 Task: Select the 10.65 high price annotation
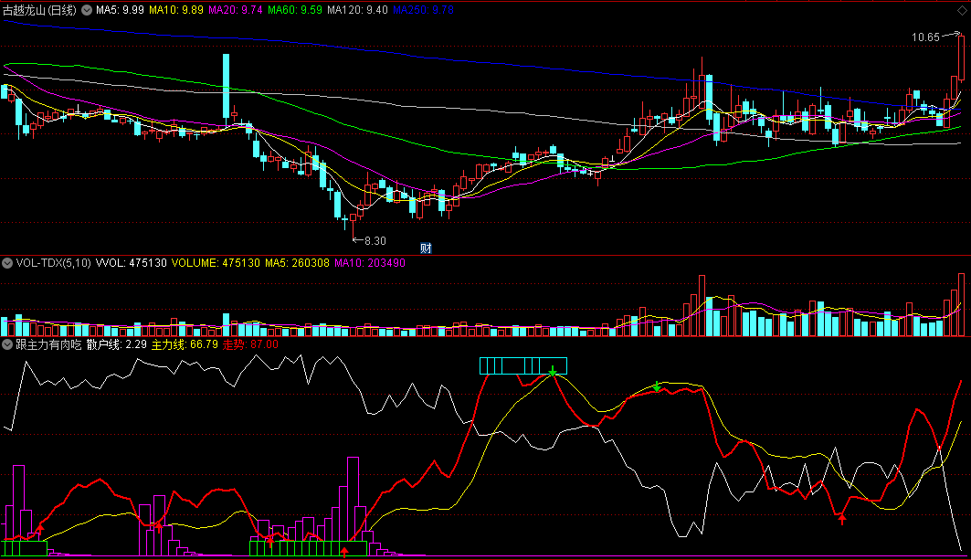point(925,37)
